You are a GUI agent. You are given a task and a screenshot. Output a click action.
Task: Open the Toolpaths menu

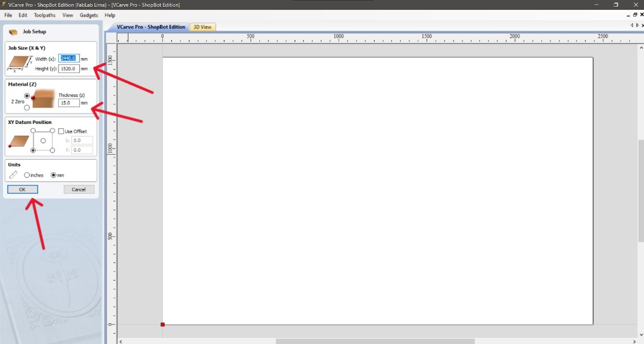(45, 15)
